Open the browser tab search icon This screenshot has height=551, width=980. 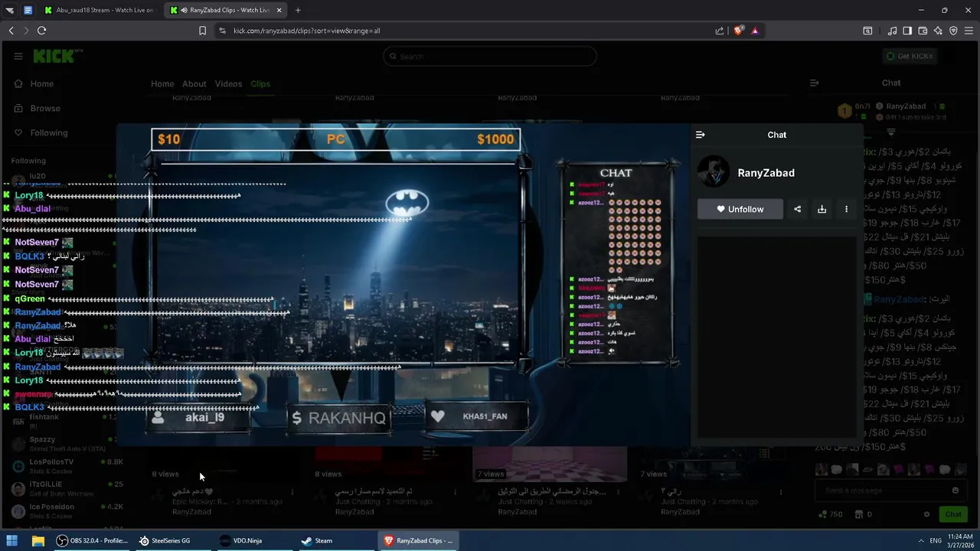click(x=867, y=31)
